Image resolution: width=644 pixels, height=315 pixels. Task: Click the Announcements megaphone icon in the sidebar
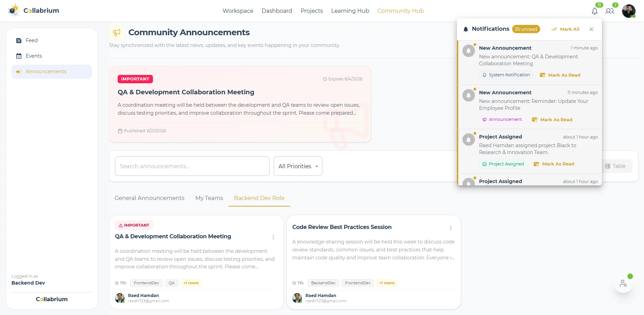coord(19,71)
